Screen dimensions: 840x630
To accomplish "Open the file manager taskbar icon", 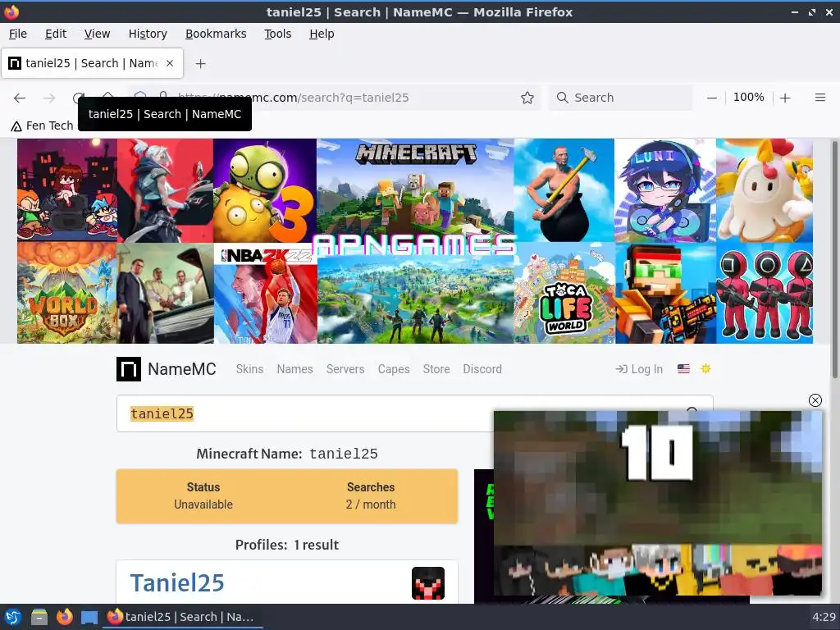I will 39,617.
